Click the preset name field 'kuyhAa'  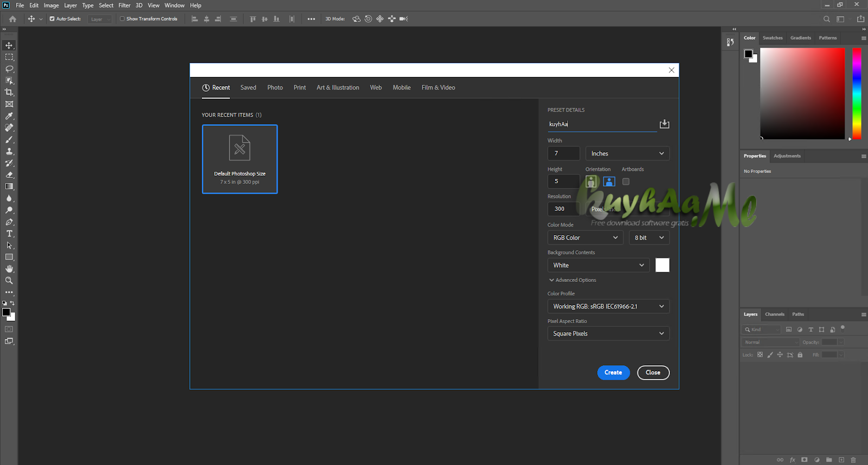(602, 124)
